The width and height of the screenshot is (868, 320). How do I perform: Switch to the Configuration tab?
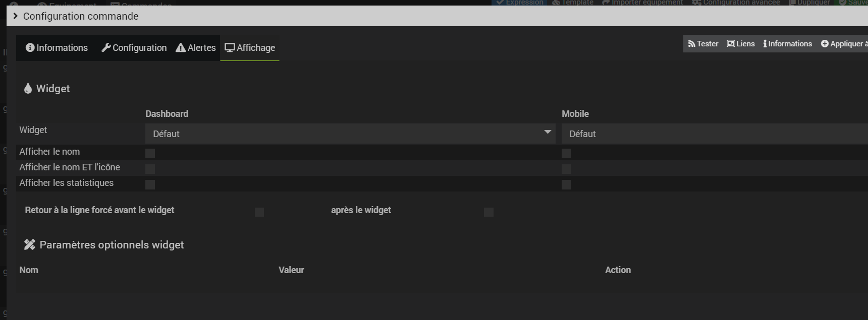coord(134,48)
